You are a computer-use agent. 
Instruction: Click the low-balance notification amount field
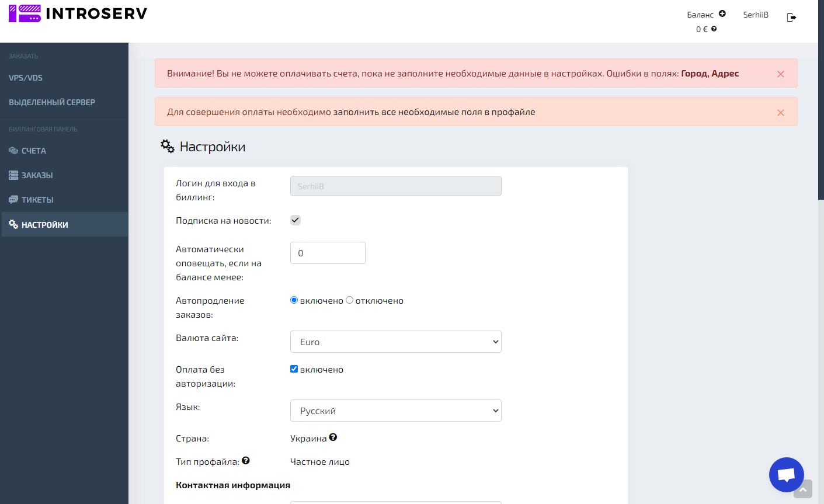pyautogui.click(x=328, y=253)
